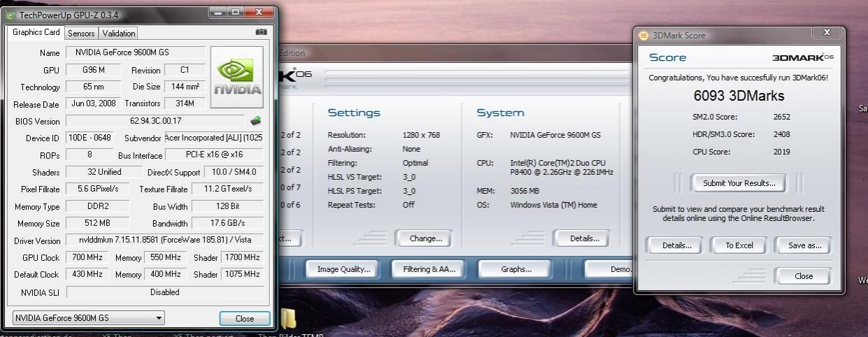Open Details in the 3DMark Score window
868x337 pixels.
(676, 245)
